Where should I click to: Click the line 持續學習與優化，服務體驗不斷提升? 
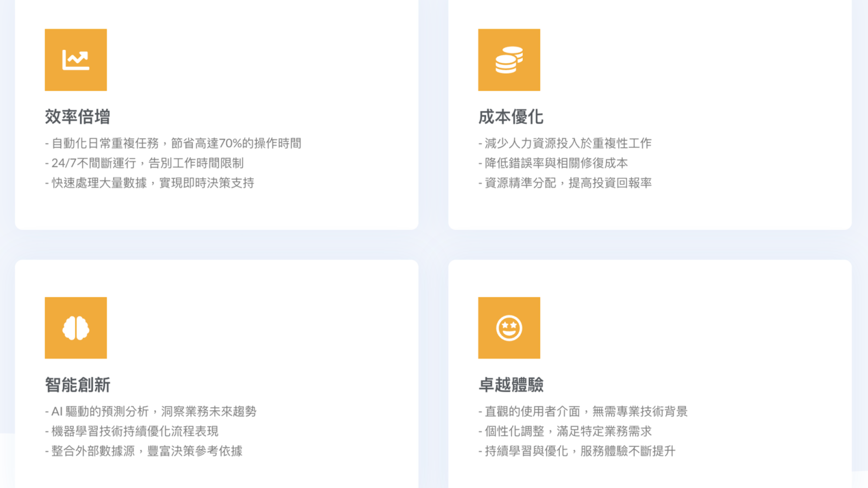click(x=577, y=451)
